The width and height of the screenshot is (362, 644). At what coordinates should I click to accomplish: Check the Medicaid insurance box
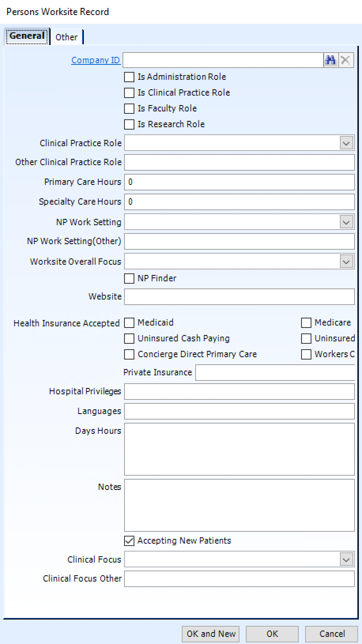click(129, 323)
